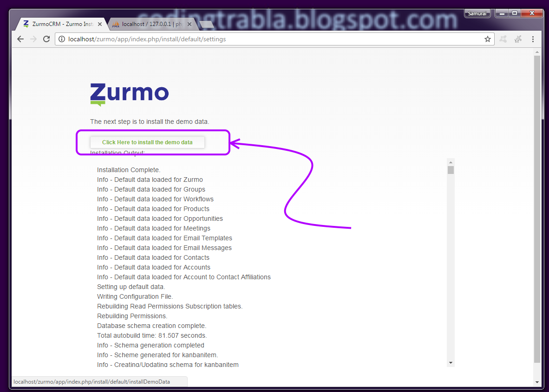Click 'Schema generation completed' line
549x392 pixels.
tap(150, 346)
